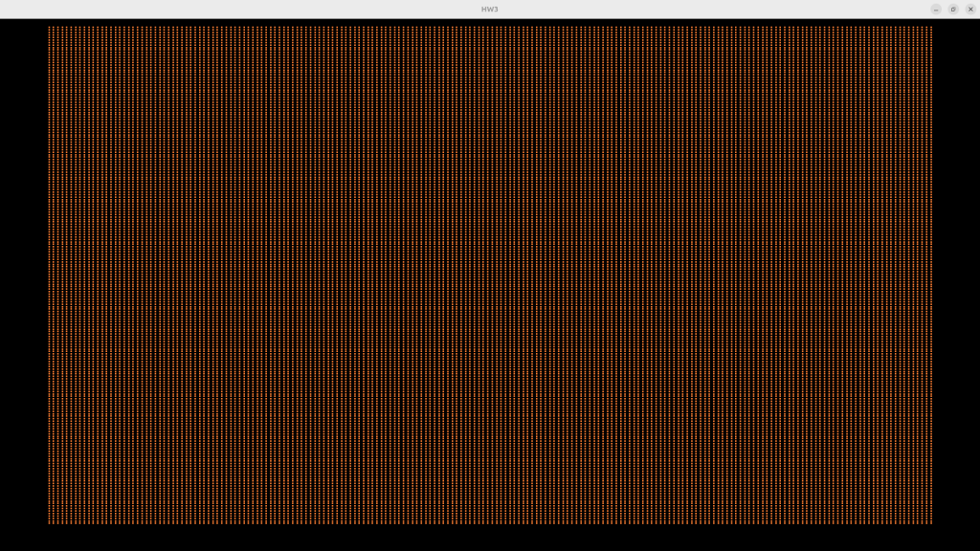Screen dimensions: 980x551
Task: Minimize the HW3 window
Action: click(936, 10)
